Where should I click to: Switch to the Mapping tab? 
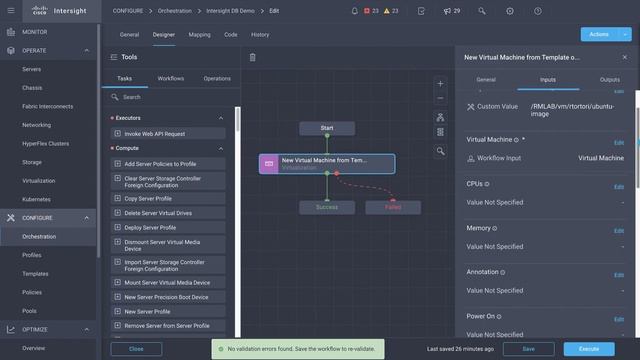pyautogui.click(x=200, y=35)
